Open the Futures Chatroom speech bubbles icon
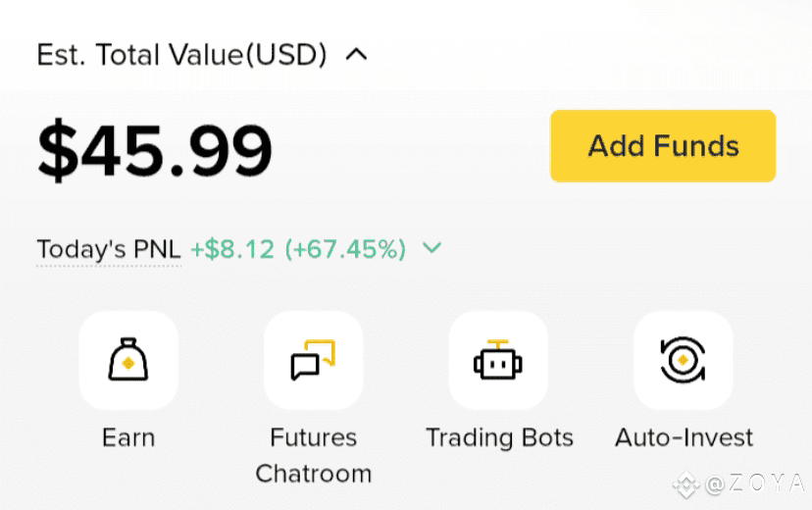The height and width of the screenshot is (510, 812). tap(313, 360)
